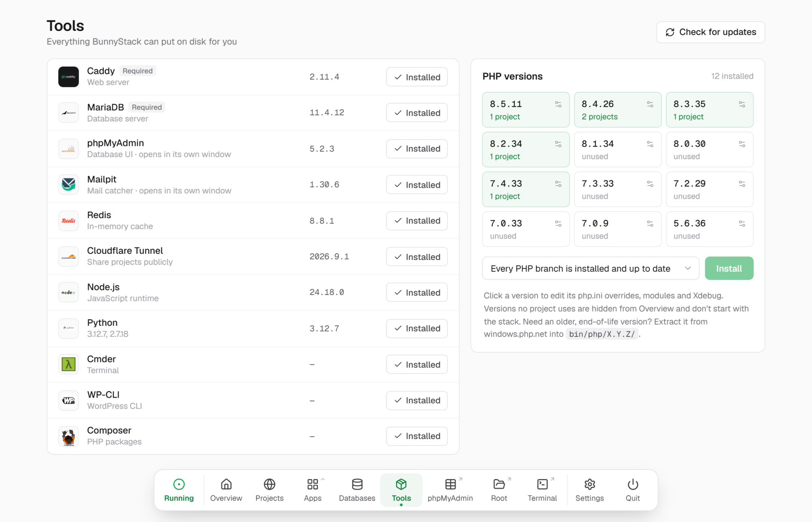This screenshot has width=812, height=522.
Task: Select the PHP 8.0.30 version card
Action: pyautogui.click(x=710, y=149)
